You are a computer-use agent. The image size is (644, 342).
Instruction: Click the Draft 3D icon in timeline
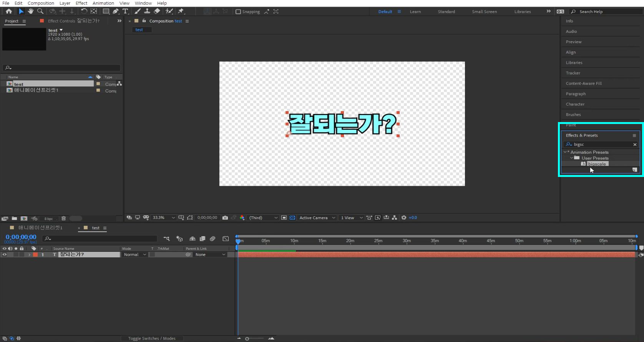[x=179, y=239]
